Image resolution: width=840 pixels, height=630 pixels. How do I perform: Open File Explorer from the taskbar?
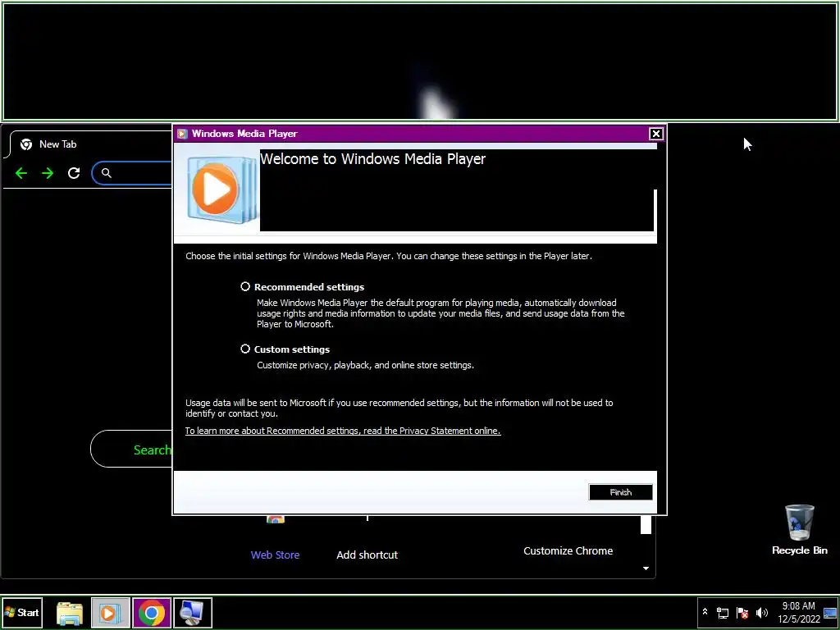point(70,613)
